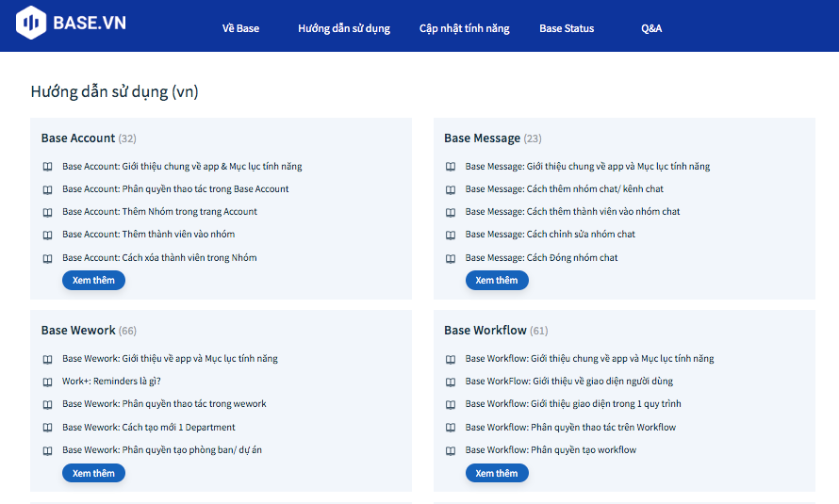Click book icon beside Thêm thành viên vào nhóm
The width and height of the screenshot is (839, 504).
point(48,235)
